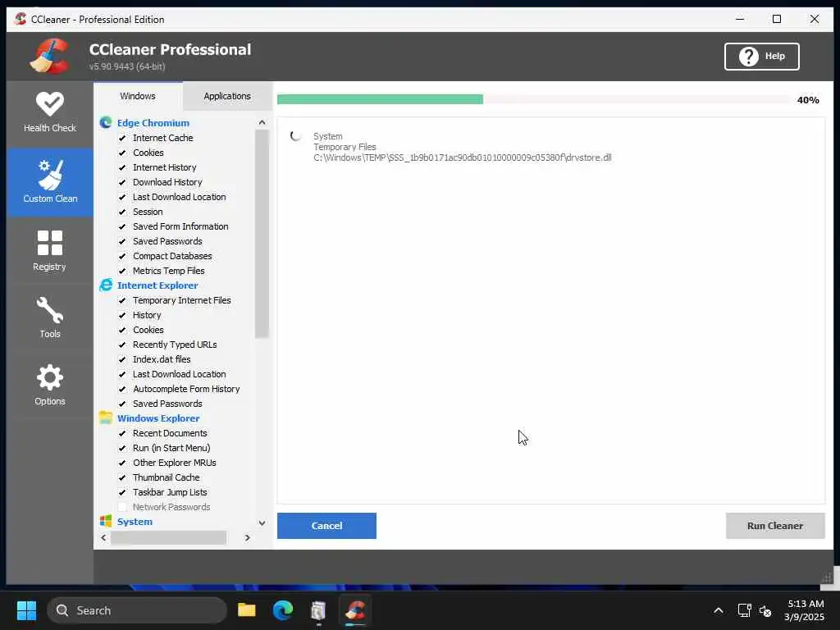
Task: Open File Explorer from the taskbar
Action: [x=246, y=610]
